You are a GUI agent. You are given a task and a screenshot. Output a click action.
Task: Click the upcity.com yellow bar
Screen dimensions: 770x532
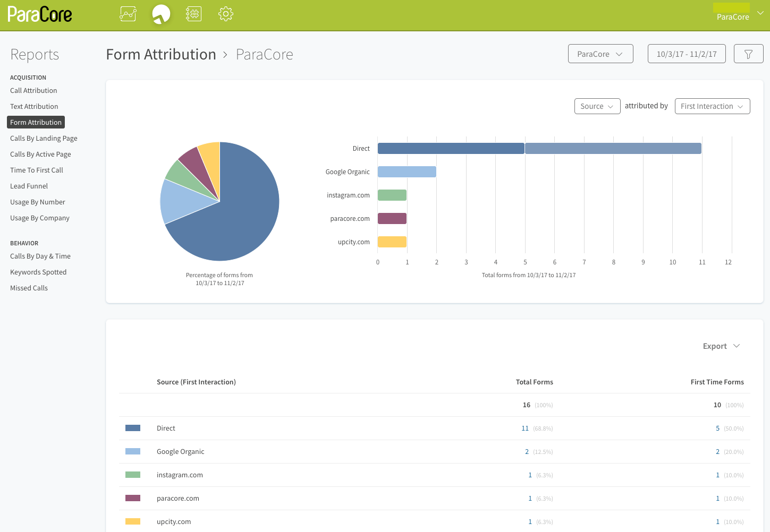392,242
